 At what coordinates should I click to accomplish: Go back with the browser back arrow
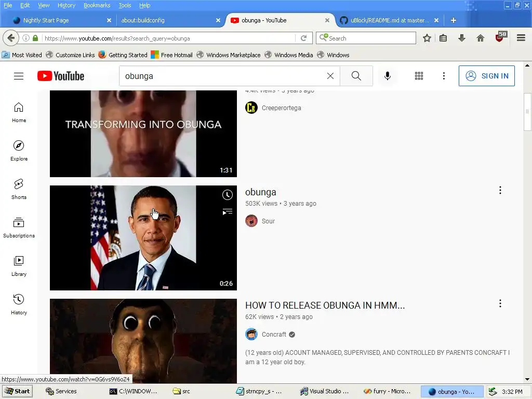(x=10, y=38)
